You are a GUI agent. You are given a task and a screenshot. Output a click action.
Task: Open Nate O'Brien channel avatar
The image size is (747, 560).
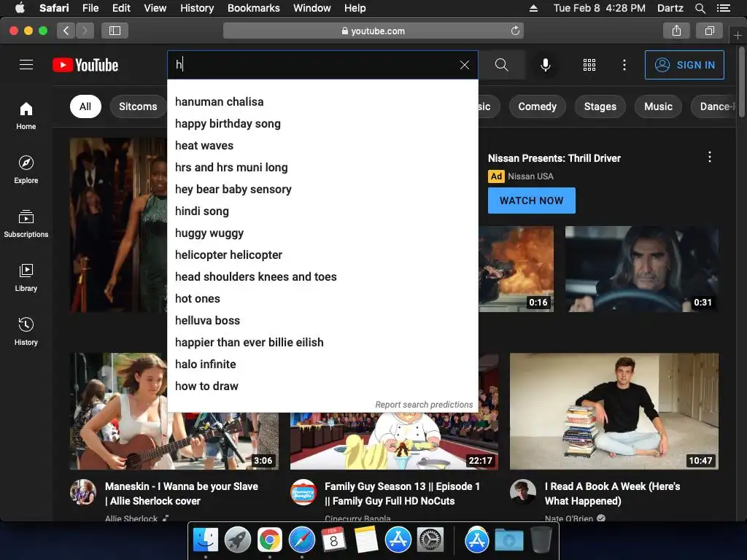(523, 492)
